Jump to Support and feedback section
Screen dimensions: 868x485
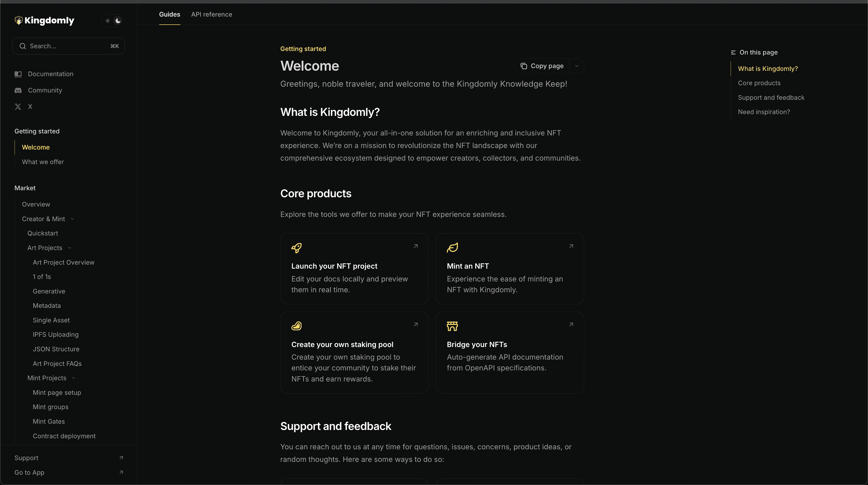tap(771, 98)
